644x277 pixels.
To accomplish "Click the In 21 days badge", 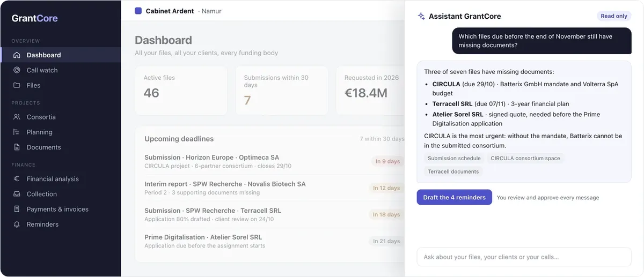I will point(386,241).
